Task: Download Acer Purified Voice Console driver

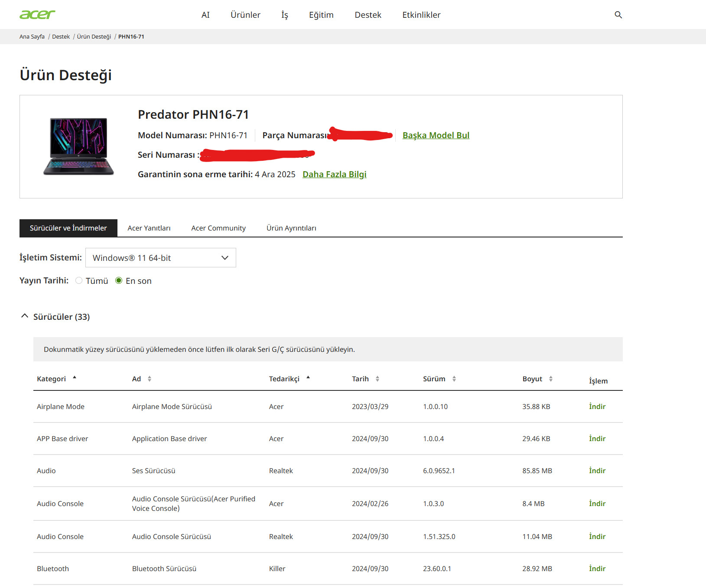Action: pos(597,504)
